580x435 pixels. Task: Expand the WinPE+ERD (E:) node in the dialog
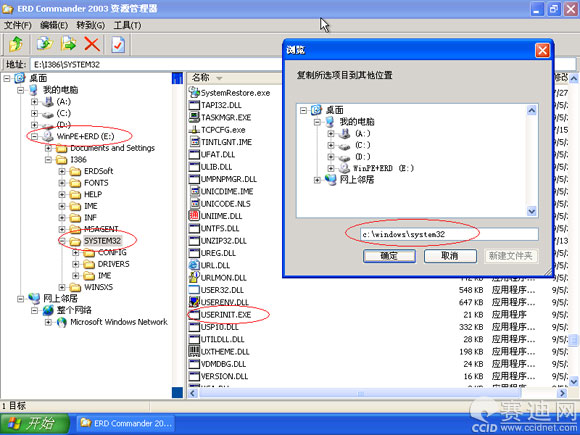[x=331, y=168]
